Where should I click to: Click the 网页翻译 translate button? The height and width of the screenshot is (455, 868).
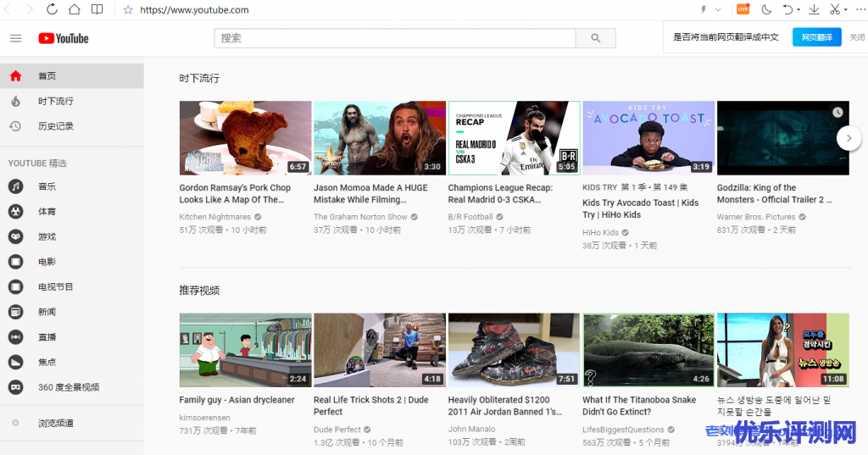pos(817,37)
